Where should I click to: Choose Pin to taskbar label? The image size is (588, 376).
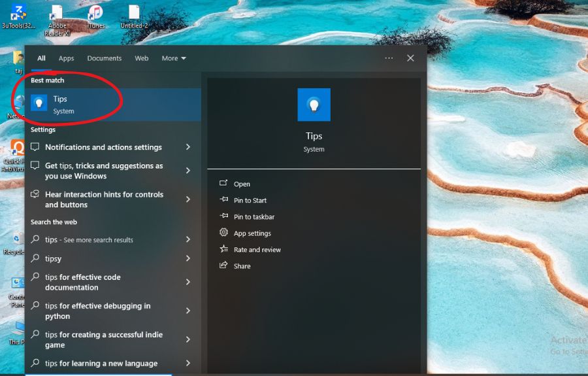(x=254, y=217)
